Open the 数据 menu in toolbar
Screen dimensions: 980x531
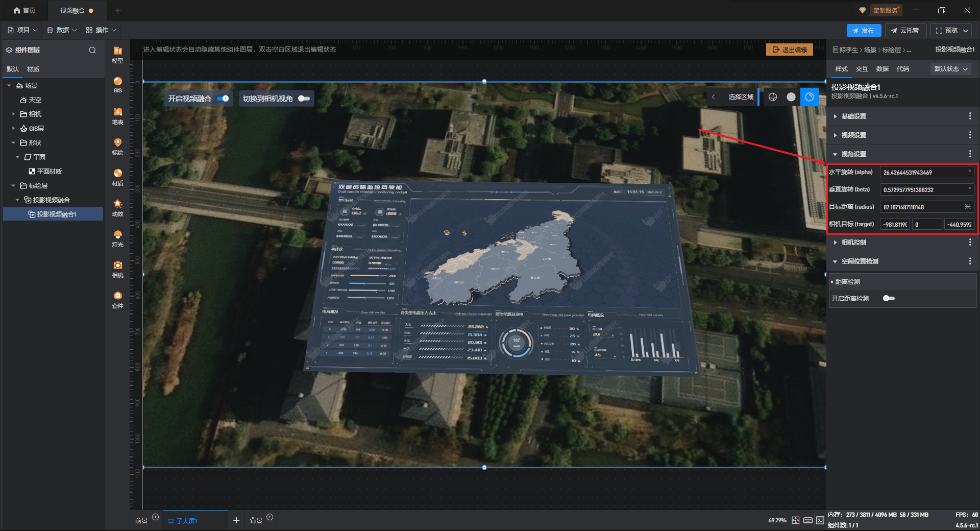[x=62, y=30]
